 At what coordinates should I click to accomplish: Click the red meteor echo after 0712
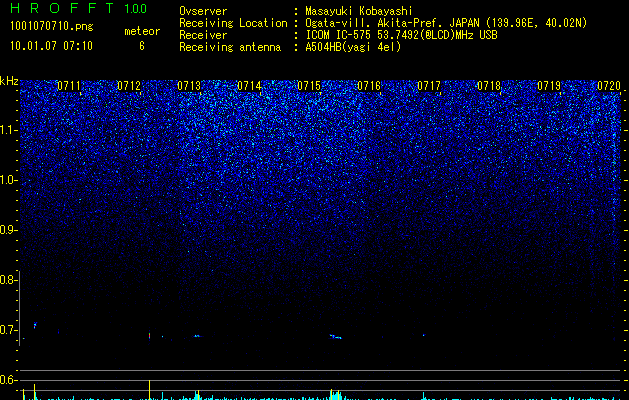(x=149, y=335)
